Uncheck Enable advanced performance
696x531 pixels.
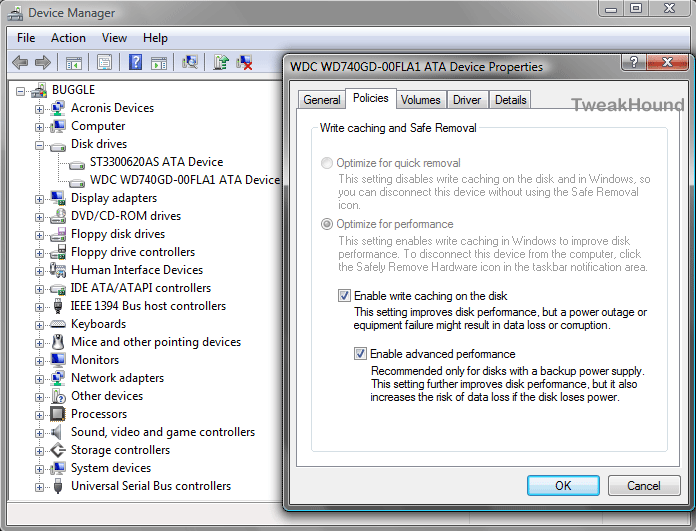point(360,353)
